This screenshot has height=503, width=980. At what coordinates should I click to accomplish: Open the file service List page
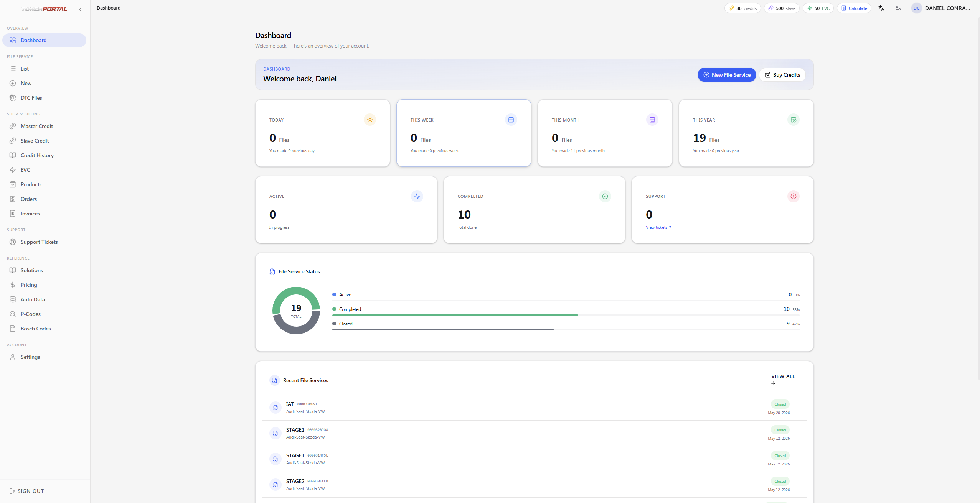pyautogui.click(x=44, y=69)
